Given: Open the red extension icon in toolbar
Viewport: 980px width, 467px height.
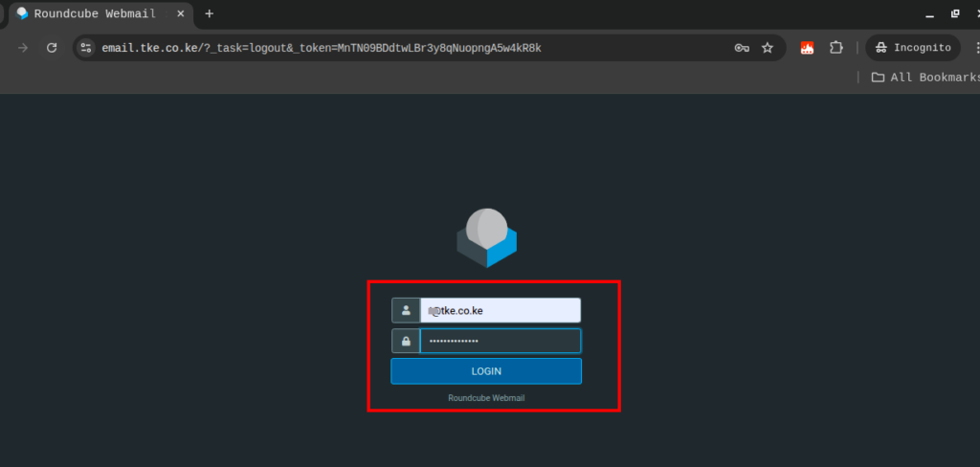Looking at the screenshot, I should pyautogui.click(x=808, y=48).
